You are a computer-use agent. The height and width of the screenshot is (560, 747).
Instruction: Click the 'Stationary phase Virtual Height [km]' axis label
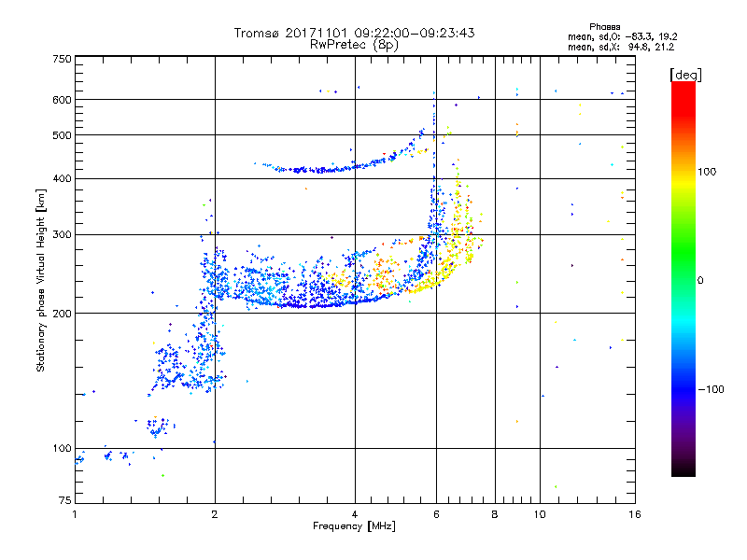(x=41, y=280)
